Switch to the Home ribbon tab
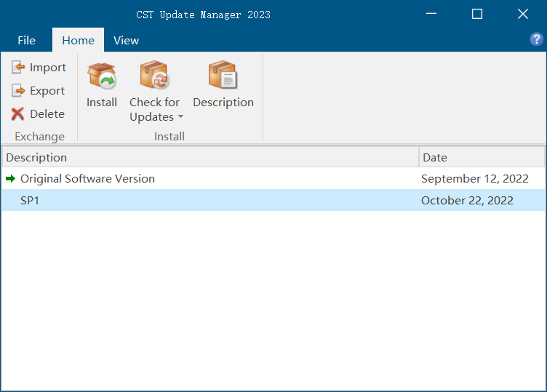This screenshot has width=547, height=392. click(78, 41)
